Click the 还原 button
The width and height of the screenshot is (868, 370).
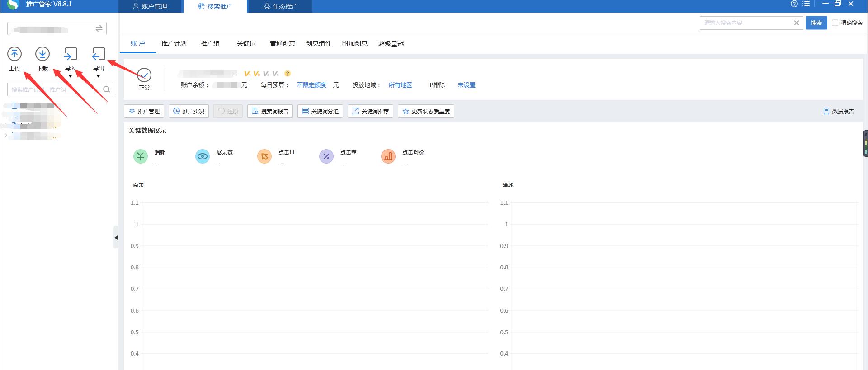click(228, 111)
